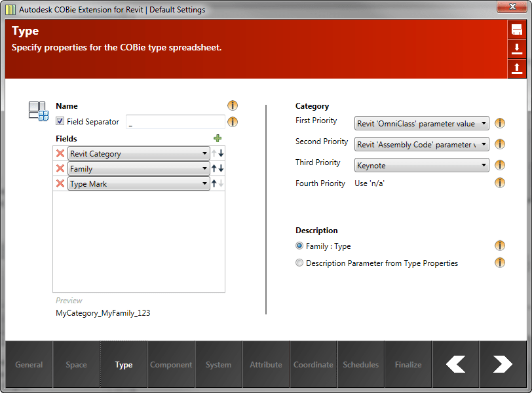
Task: Open the Type Mark field dropdown
Action: coord(139,184)
